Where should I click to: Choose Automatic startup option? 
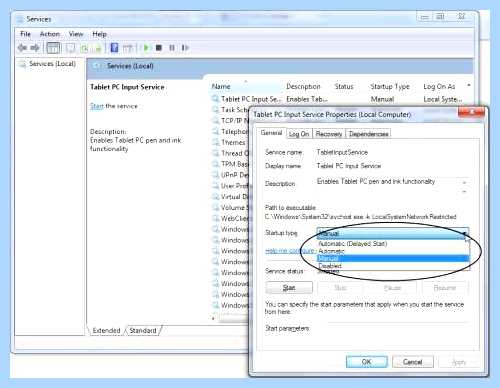point(393,251)
